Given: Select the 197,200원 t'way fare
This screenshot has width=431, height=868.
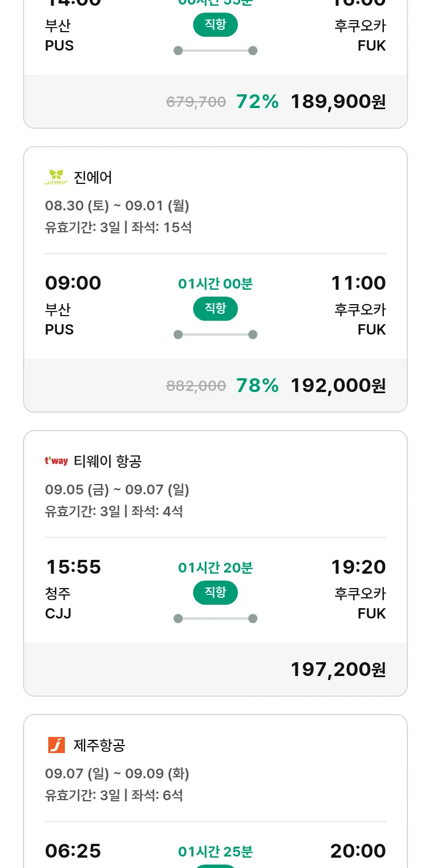Looking at the screenshot, I should (338, 669).
